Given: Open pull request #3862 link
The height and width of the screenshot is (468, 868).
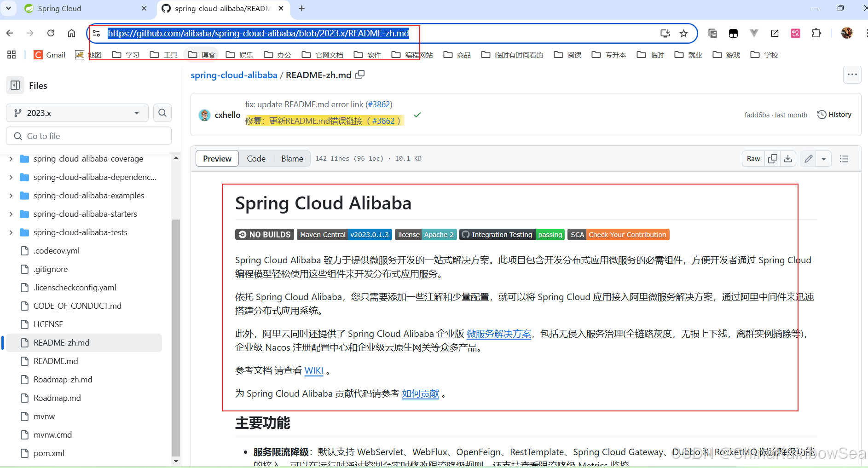Looking at the screenshot, I should click(379, 104).
